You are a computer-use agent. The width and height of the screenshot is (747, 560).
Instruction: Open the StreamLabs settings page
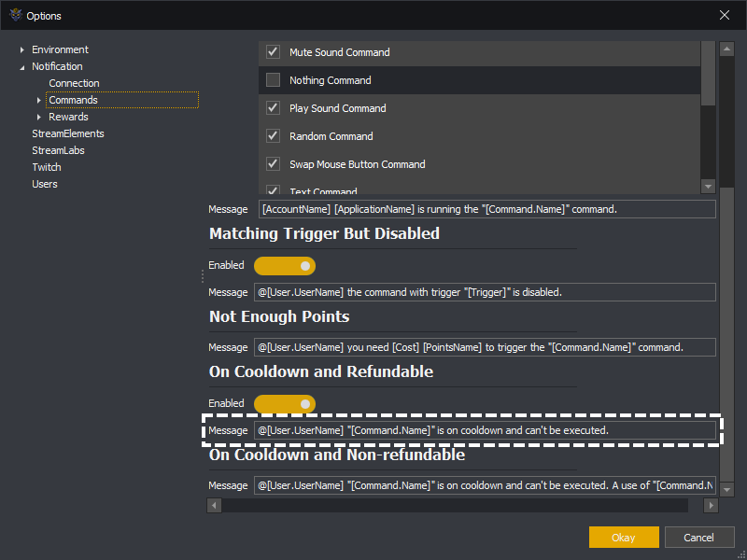(58, 150)
